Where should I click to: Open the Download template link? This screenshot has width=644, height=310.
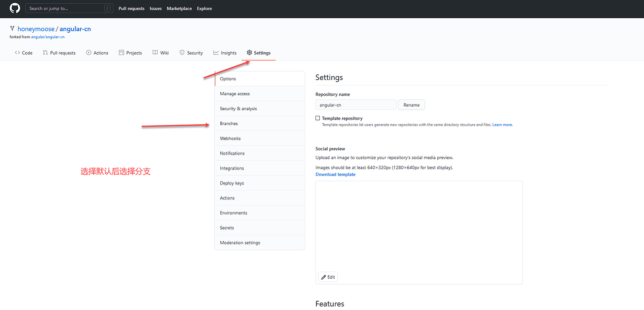336,175
